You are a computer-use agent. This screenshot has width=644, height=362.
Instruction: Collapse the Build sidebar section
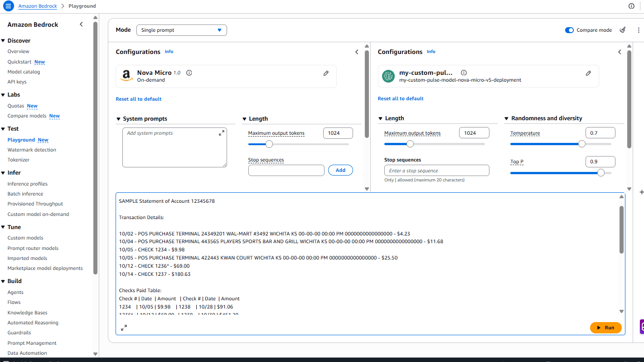pos(3,281)
